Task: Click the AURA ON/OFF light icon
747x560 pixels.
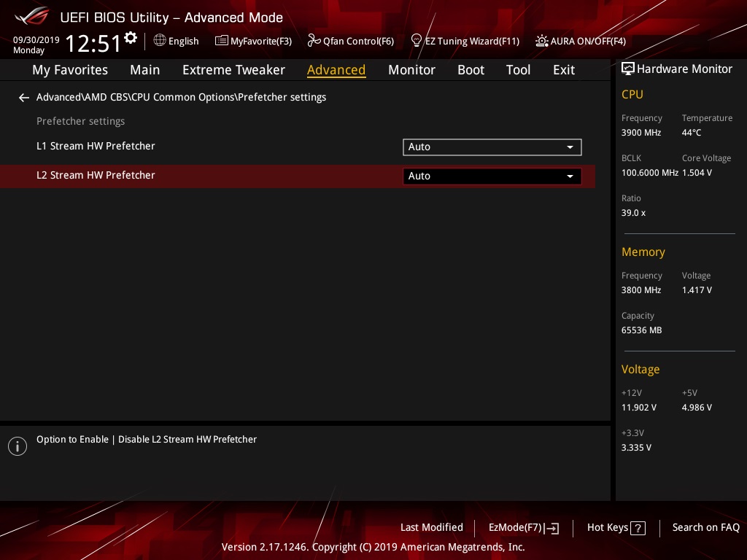Action: click(542, 41)
